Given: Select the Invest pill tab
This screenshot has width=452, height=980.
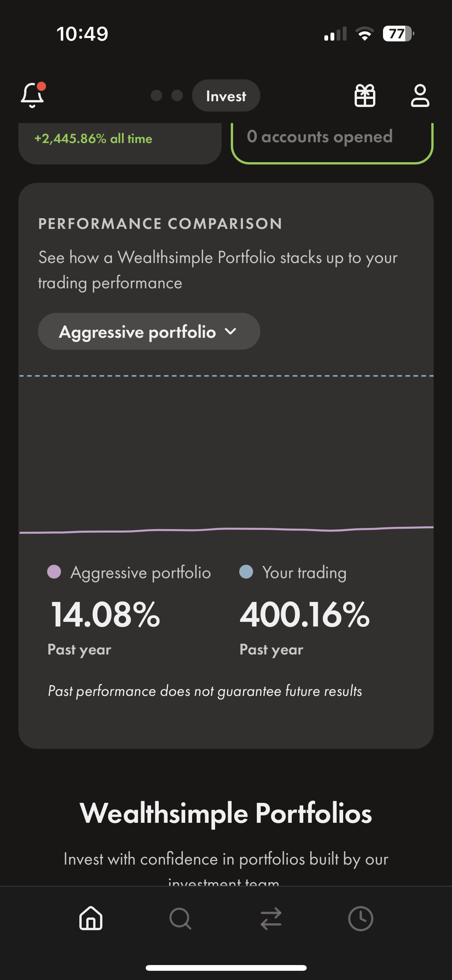Looking at the screenshot, I should click(x=226, y=95).
